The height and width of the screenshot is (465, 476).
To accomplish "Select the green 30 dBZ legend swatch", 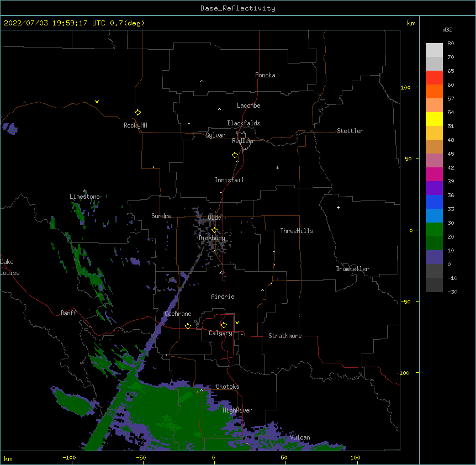I will point(434,230).
